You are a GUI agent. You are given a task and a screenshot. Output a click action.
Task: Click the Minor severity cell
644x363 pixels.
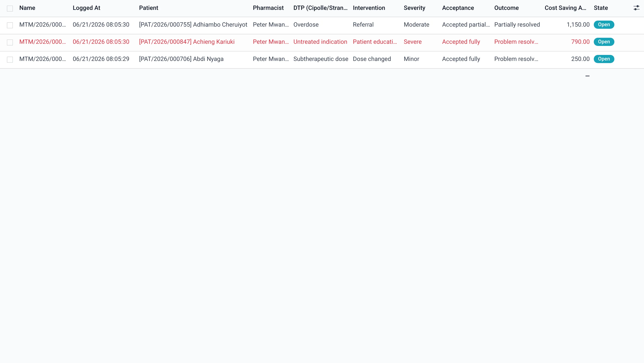tap(412, 59)
